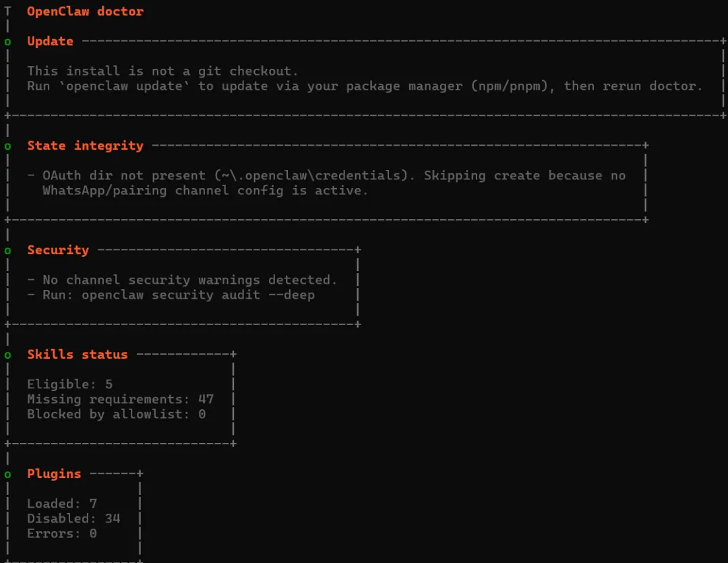Click the 'Errors: 0' line
This screenshot has height=563, width=728.
point(62,534)
